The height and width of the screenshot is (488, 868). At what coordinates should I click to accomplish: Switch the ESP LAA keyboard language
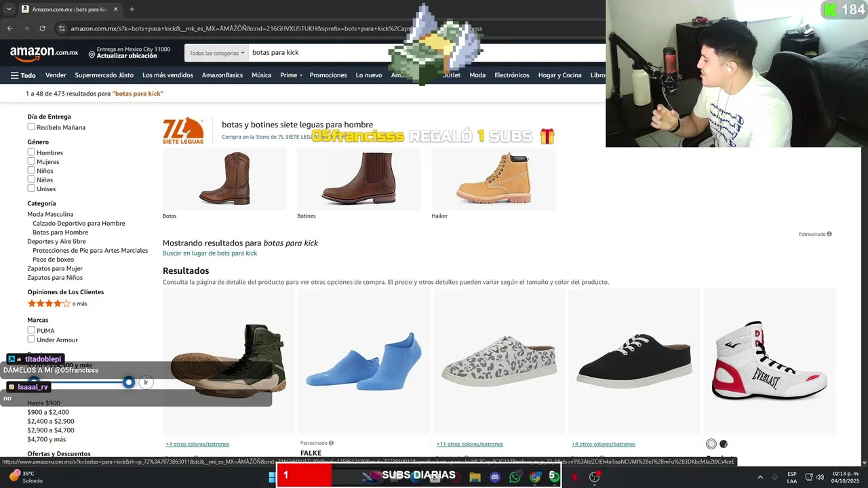point(792,477)
